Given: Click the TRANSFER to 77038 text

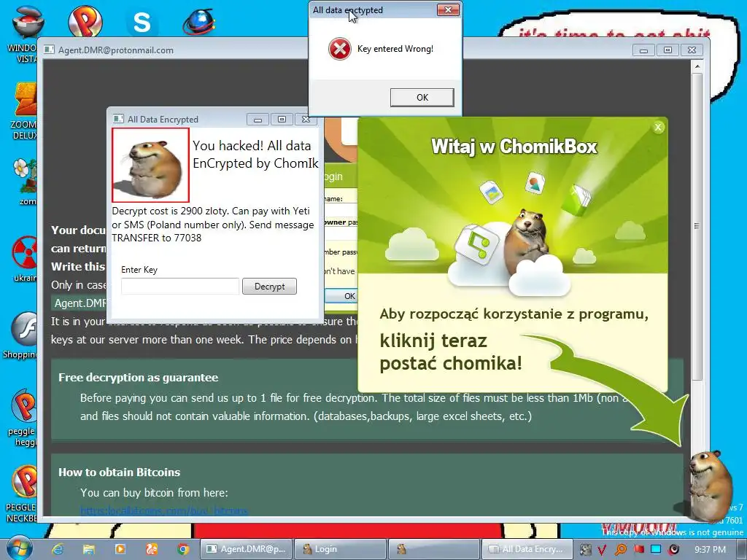Looking at the screenshot, I should coord(157,238).
